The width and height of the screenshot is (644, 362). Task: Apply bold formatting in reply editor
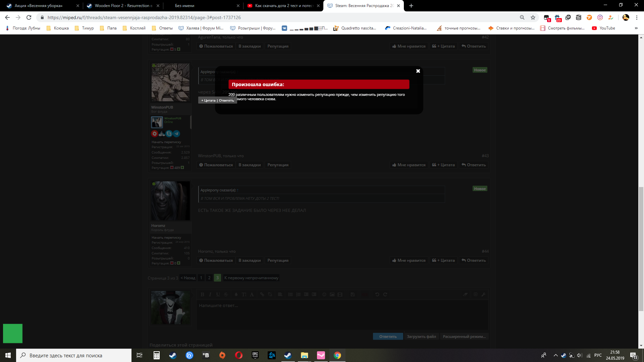(202, 295)
